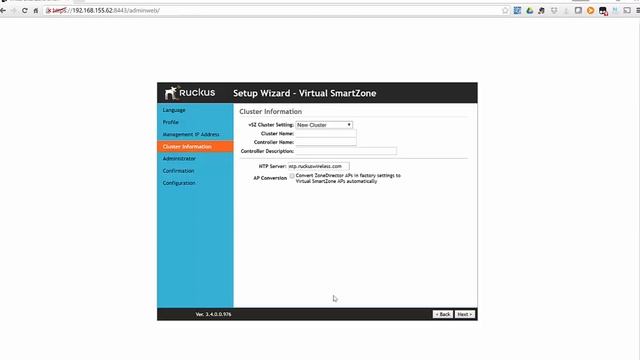Focus the Cluster Name field
This screenshot has height=360, width=640.
326,133
